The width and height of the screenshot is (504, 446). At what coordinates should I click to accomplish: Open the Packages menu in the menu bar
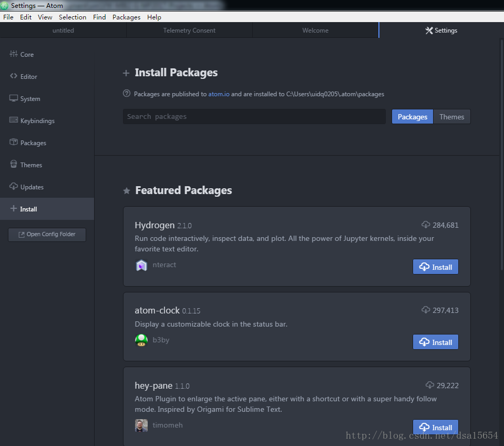(x=126, y=17)
